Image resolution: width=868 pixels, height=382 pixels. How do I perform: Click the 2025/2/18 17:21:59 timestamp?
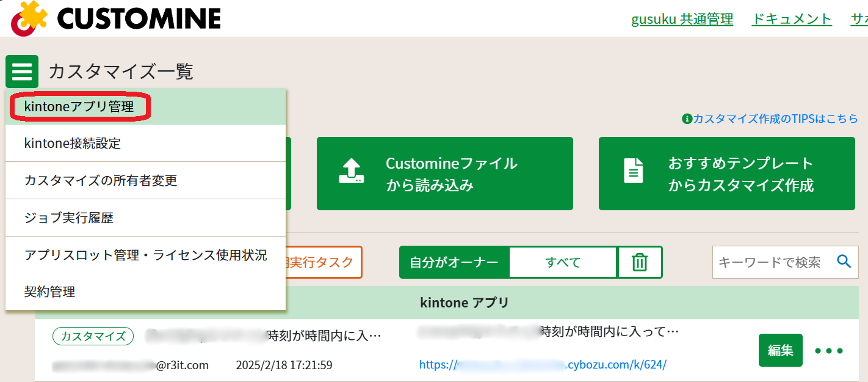click(284, 365)
